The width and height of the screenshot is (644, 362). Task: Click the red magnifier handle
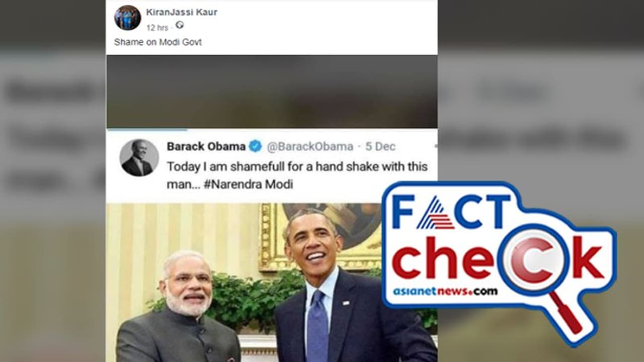pos(566,312)
